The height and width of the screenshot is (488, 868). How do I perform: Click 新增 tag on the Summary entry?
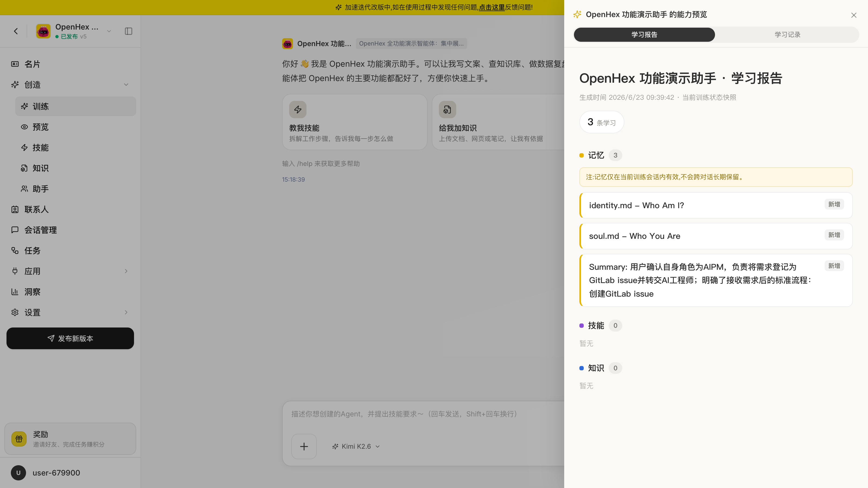click(x=834, y=266)
